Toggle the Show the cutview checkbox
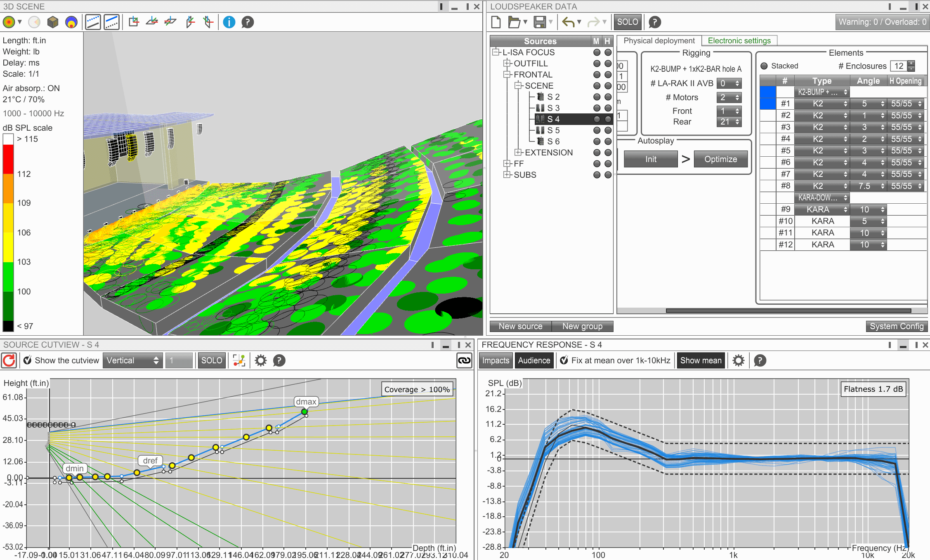Screen dimensions: 930x560 click(28, 360)
